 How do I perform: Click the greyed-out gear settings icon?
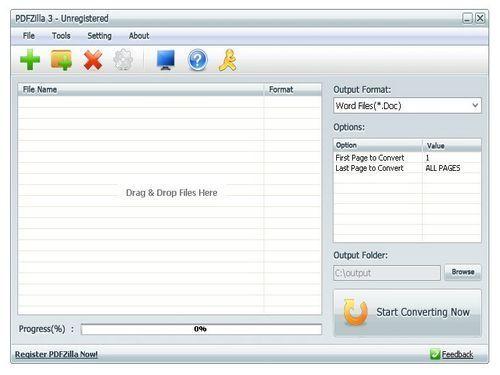click(x=123, y=60)
